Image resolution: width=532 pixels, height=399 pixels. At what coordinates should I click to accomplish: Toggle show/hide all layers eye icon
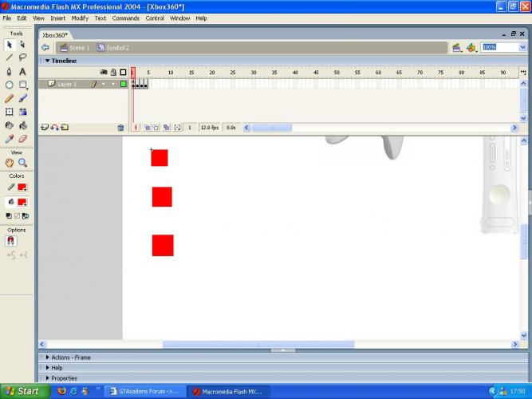coord(103,72)
